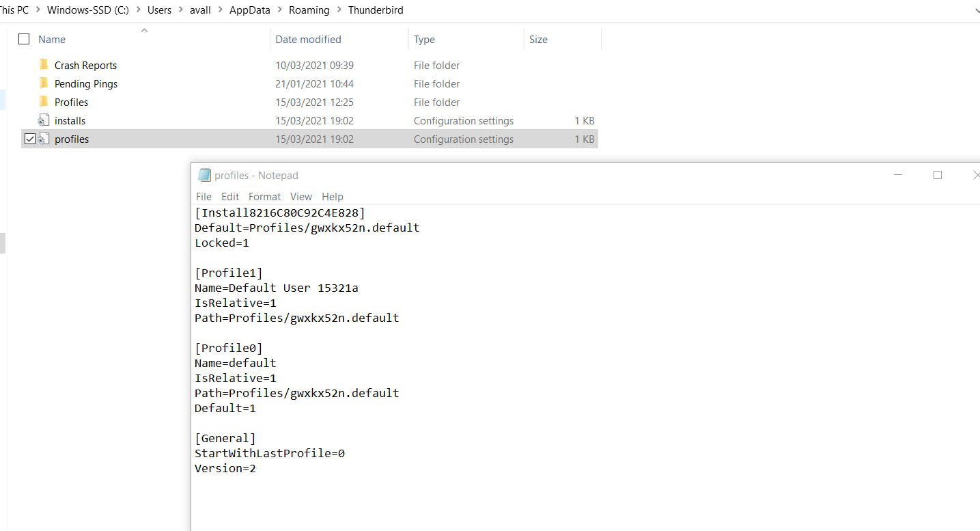980x531 pixels.
Task: Open the Notepad File menu
Action: 204,196
